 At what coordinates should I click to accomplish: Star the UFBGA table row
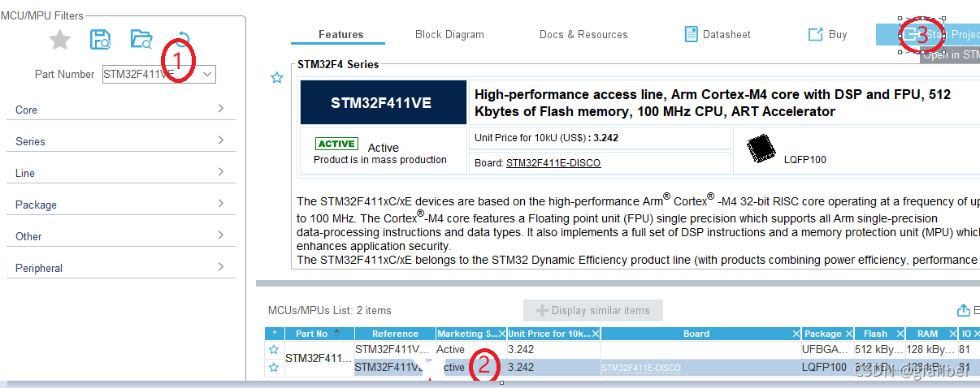click(x=274, y=349)
